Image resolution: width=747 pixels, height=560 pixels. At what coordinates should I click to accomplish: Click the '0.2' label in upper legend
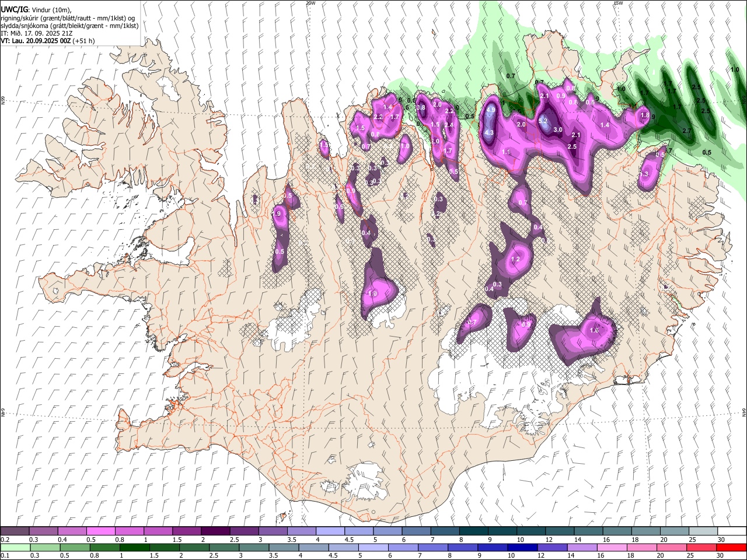click(x=5, y=540)
